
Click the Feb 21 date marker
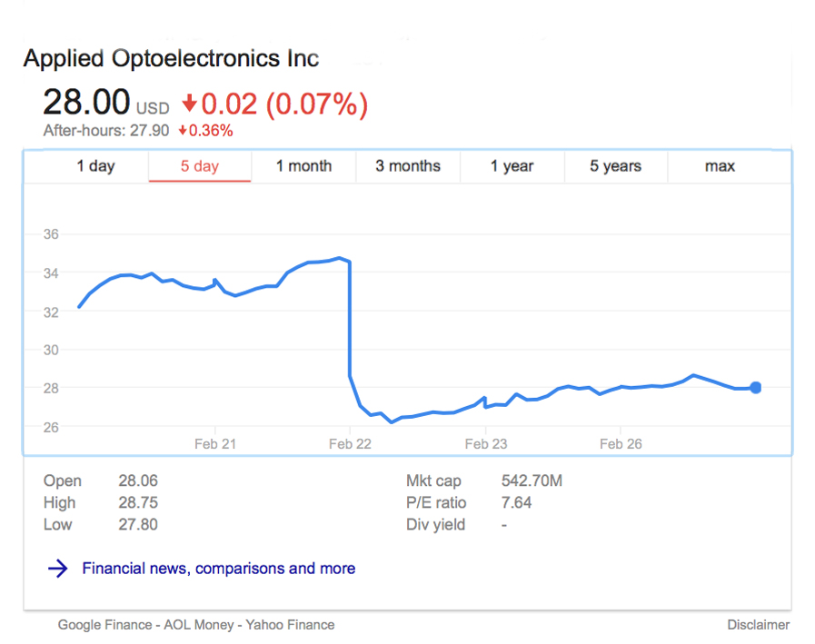tap(215, 444)
